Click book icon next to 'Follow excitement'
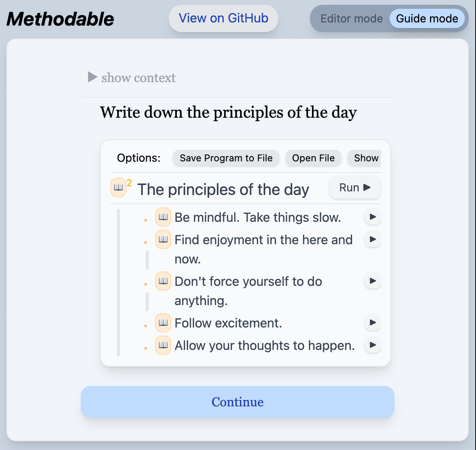 click(x=163, y=323)
